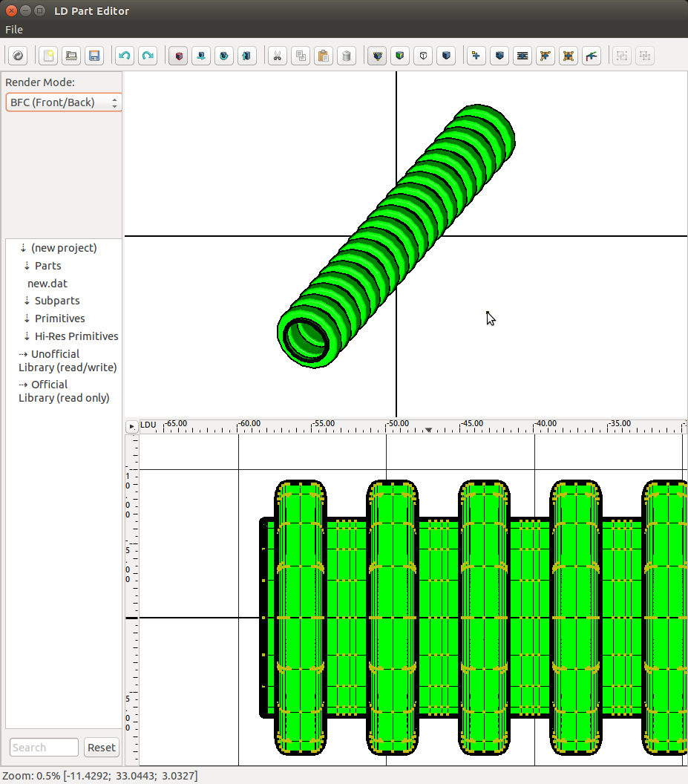Click the Reset button below the tree
The height and width of the screenshot is (784, 688).
click(x=101, y=747)
